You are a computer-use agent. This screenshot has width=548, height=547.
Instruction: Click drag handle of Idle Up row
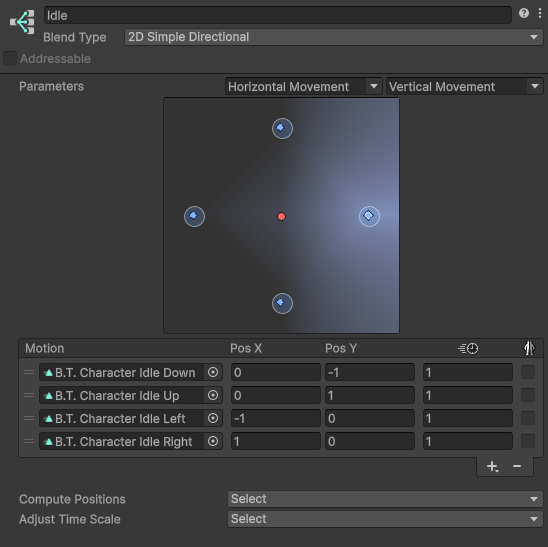(29, 395)
